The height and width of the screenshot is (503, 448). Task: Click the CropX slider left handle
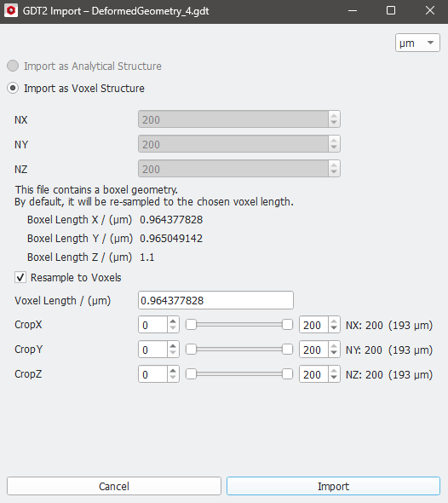191,325
